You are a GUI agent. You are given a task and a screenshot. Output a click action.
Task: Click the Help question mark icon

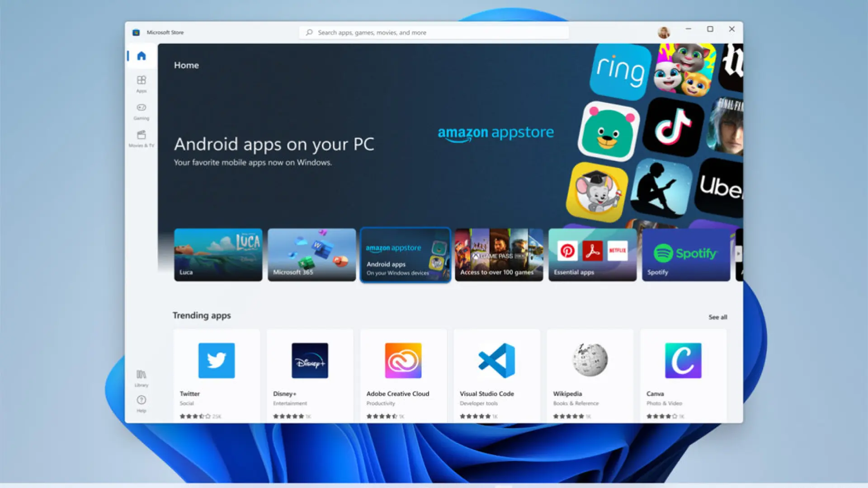point(141,400)
